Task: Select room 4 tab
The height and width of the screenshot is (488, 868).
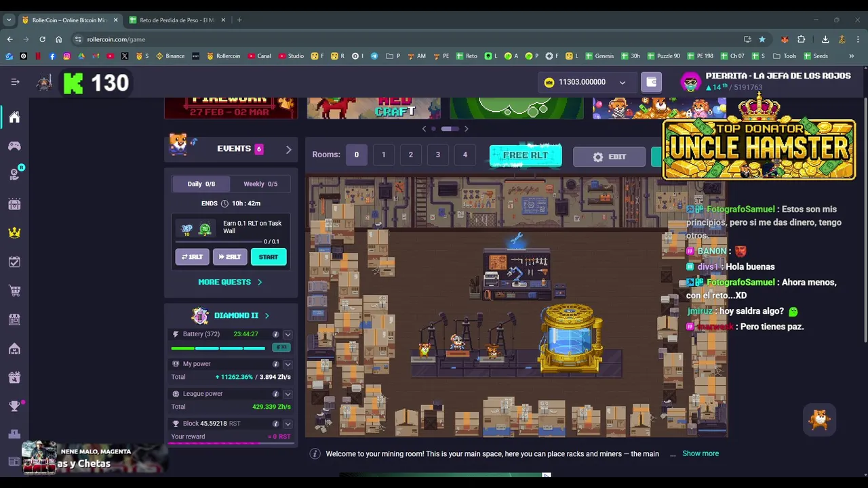Action: [465, 155]
